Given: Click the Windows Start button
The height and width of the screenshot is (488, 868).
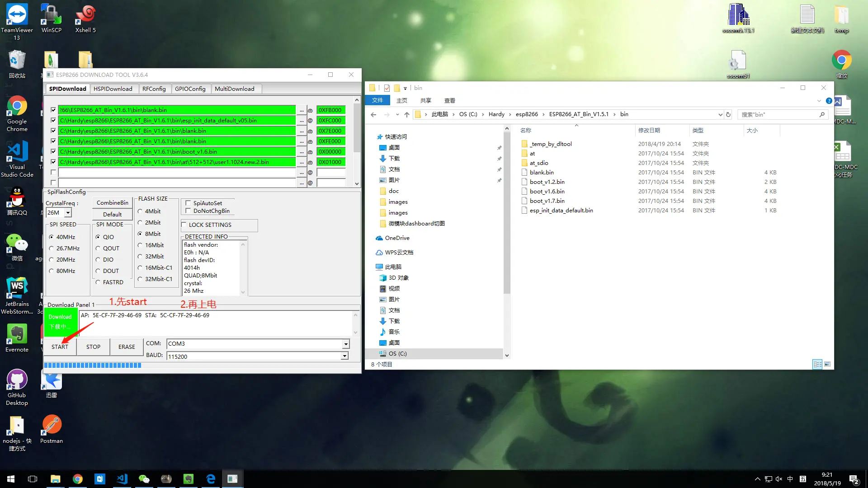Looking at the screenshot, I should (x=11, y=479).
